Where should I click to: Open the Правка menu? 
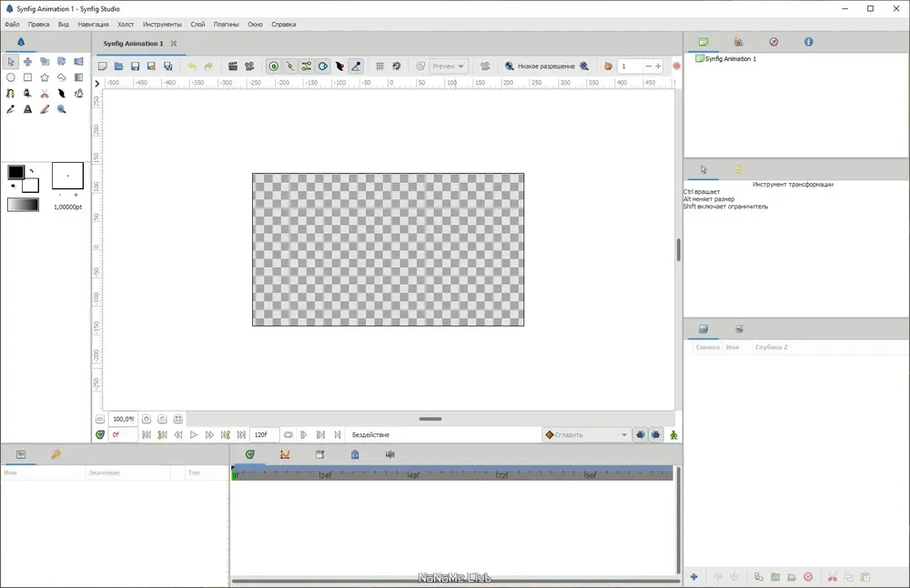(39, 25)
